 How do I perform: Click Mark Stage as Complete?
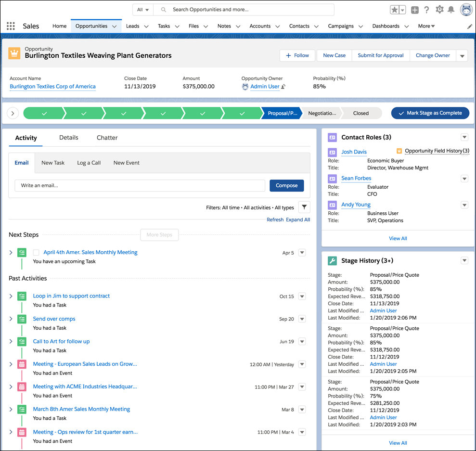430,113
